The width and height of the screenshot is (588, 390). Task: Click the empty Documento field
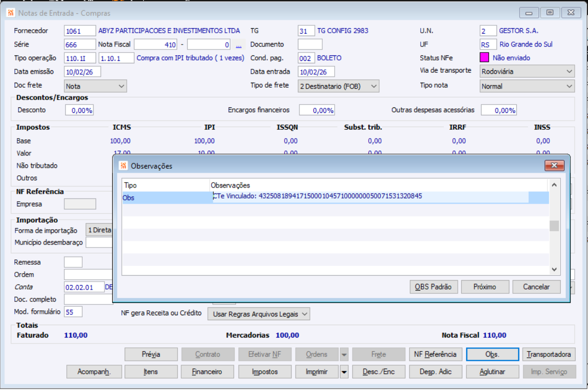pyautogui.click(x=310, y=45)
